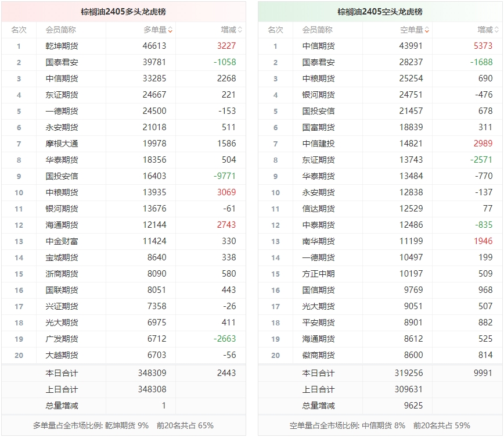This screenshot has height=437, width=504.
Task: Click 上日合计 value 309631
Action: (x=409, y=389)
